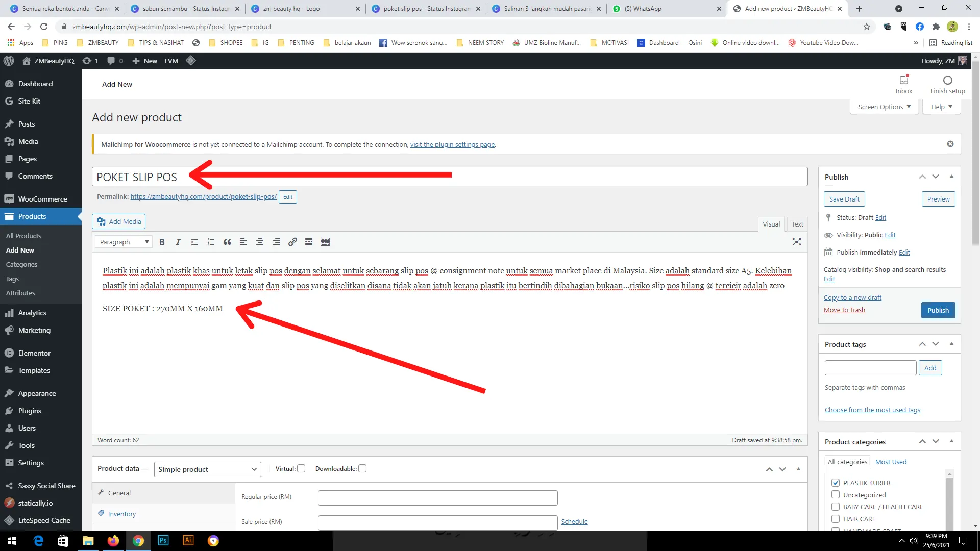The image size is (980, 551).
Task: Insert or edit a link
Action: click(x=292, y=242)
